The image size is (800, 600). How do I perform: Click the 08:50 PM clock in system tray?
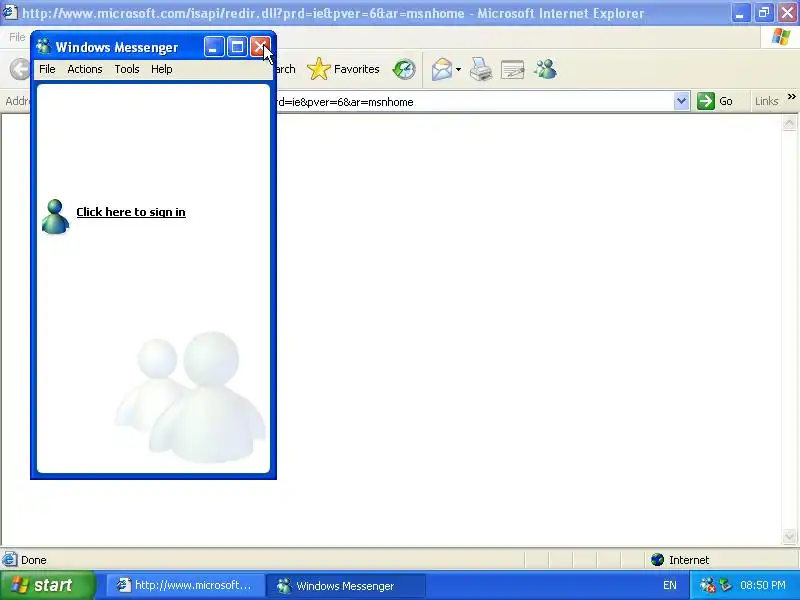tap(763, 585)
